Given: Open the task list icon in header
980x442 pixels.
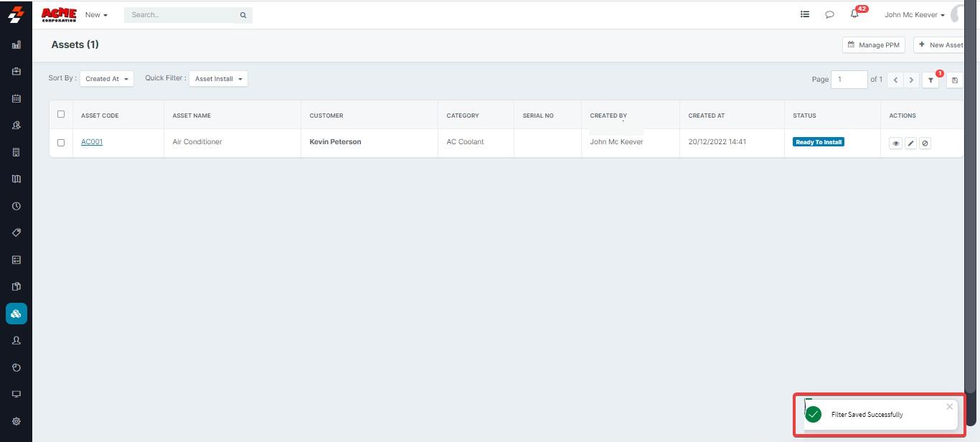Looking at the screenshot, I should [805, 14].
